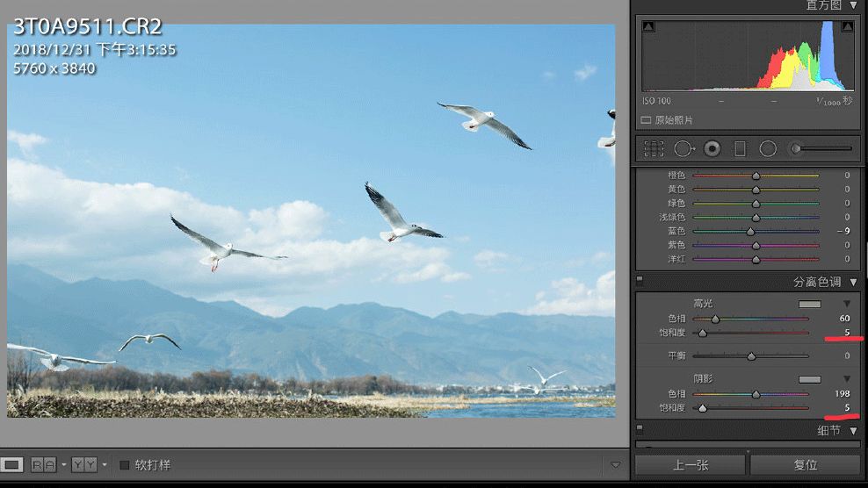
Task: Click the histogram graph
Action: coord(748,55)
